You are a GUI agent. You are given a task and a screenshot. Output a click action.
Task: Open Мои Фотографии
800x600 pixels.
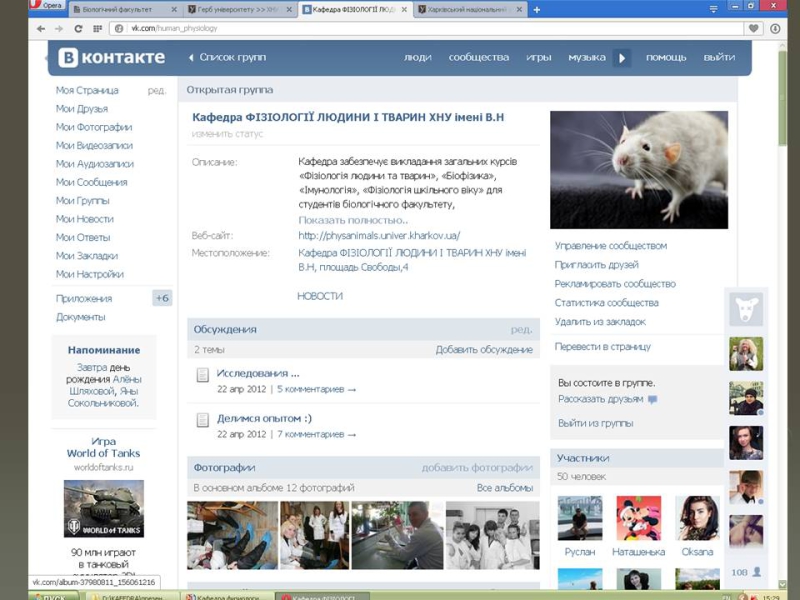(94, 127)
